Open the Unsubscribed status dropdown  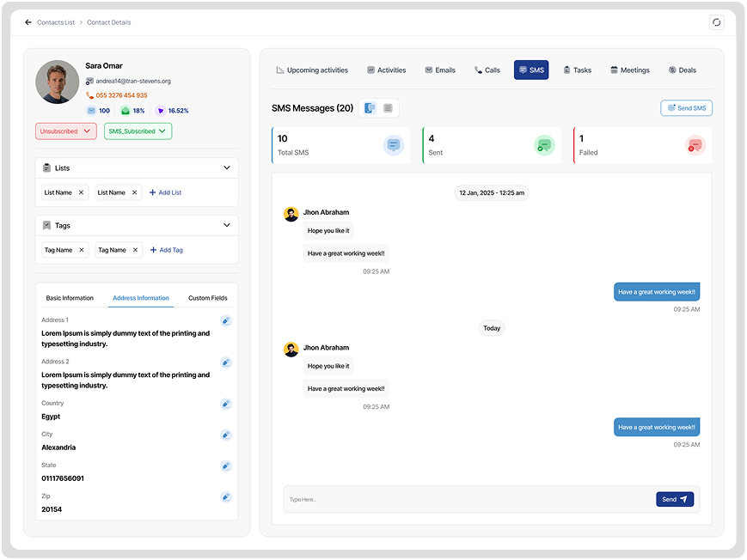[x=66, y=131]
